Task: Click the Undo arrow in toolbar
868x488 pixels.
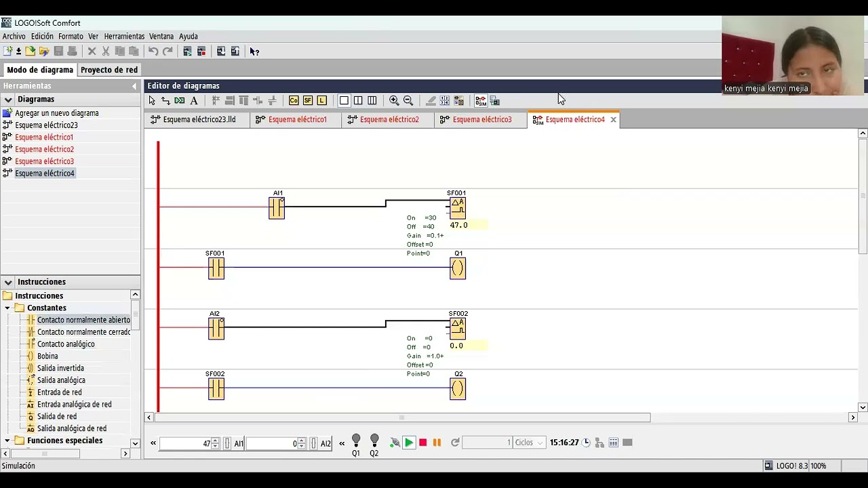Action: (153, 52)
